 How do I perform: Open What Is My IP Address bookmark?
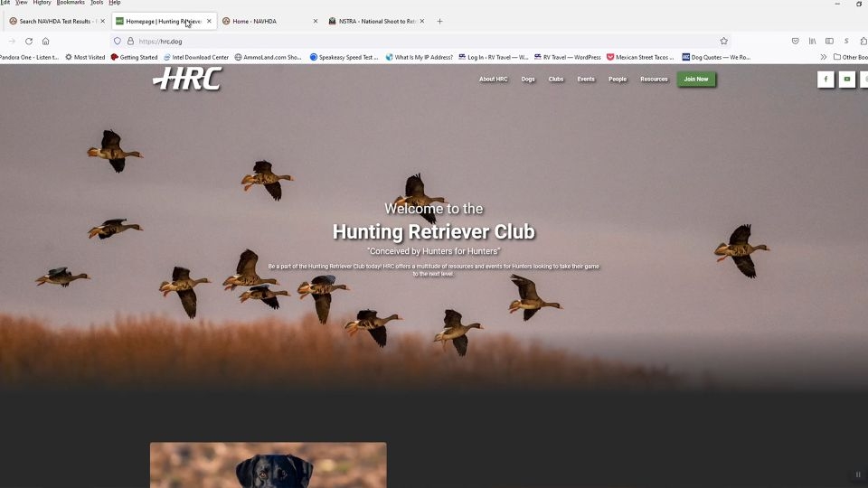tap(419, 57)
